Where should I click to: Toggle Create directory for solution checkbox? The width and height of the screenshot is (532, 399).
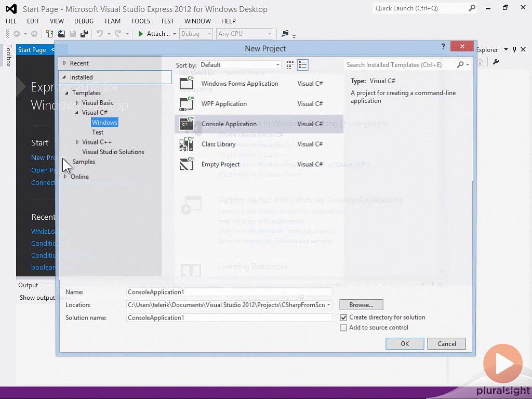tap(343, 317)
